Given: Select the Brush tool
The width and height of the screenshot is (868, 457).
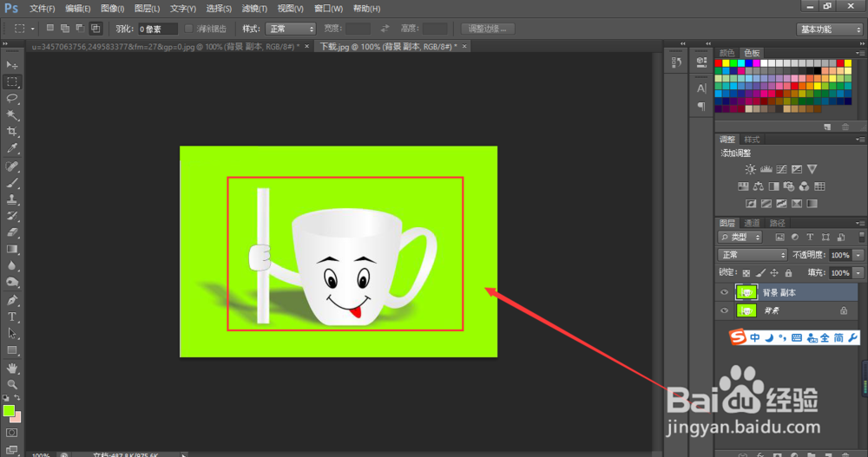Looking at the screenshot, I should (x=11, y=183).
